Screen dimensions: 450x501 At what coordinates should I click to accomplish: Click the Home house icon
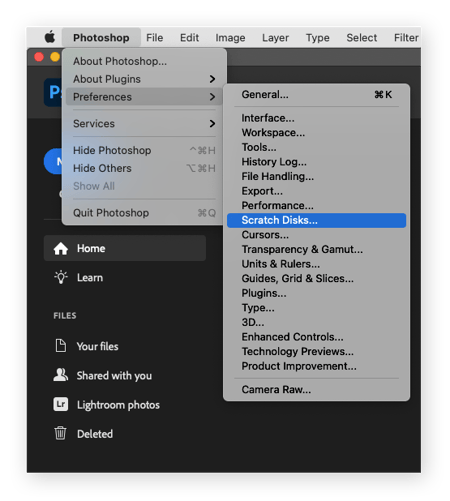pos(61,249)
